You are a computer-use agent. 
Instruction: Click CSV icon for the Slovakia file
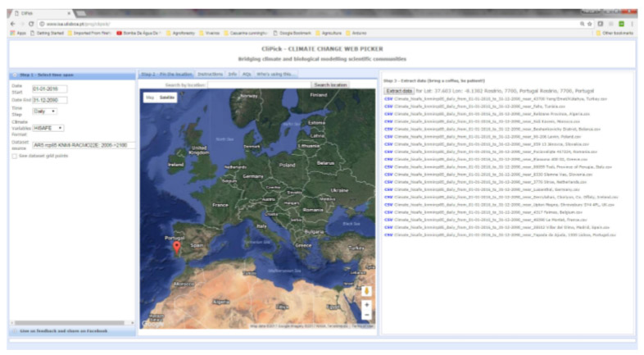[388, 144]
